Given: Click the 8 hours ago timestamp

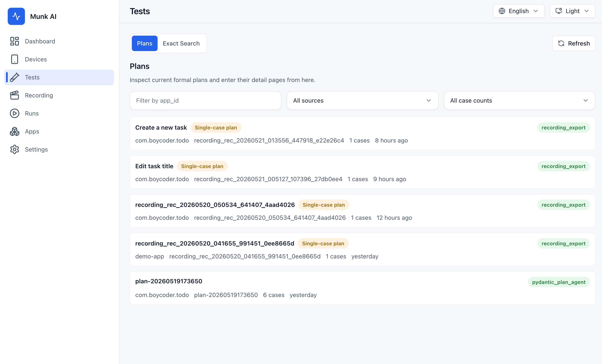Looking at the screenshot, I should click(391, 140).
